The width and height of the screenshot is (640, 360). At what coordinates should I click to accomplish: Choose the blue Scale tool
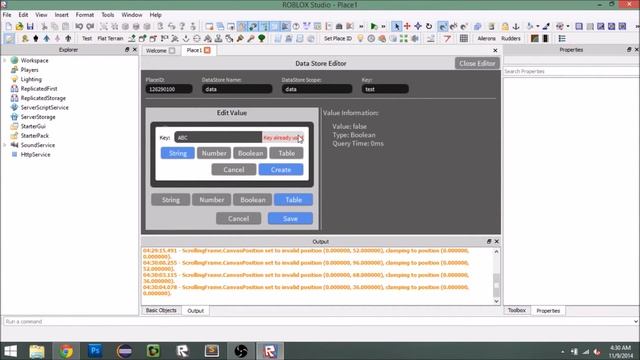pos(418,27)
